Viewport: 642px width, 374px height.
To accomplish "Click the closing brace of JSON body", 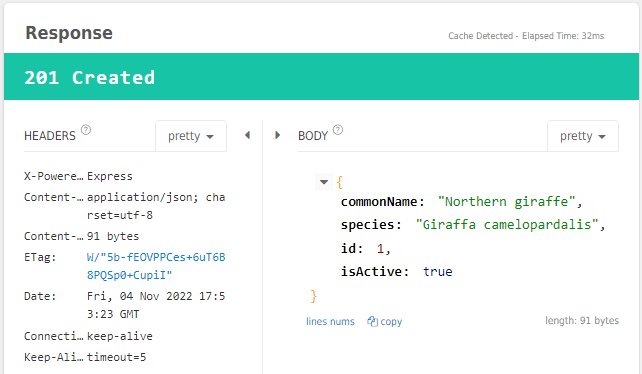I will pyautogui.click(x=314, y=296).
